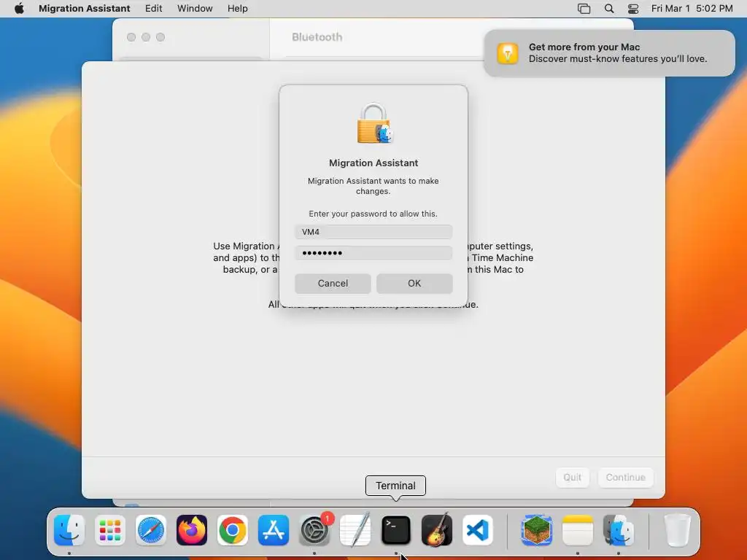Click the dimmed Quit button

coord(572,477)
